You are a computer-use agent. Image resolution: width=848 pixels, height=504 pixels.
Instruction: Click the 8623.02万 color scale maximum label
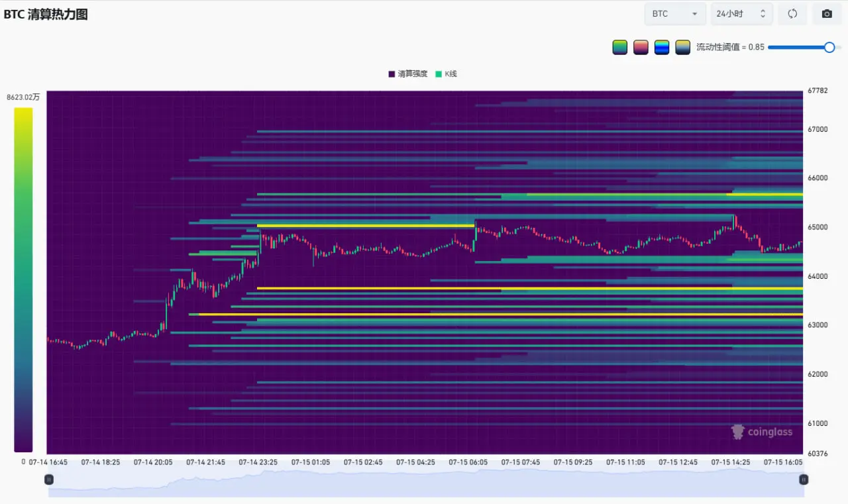click(23, 97)
